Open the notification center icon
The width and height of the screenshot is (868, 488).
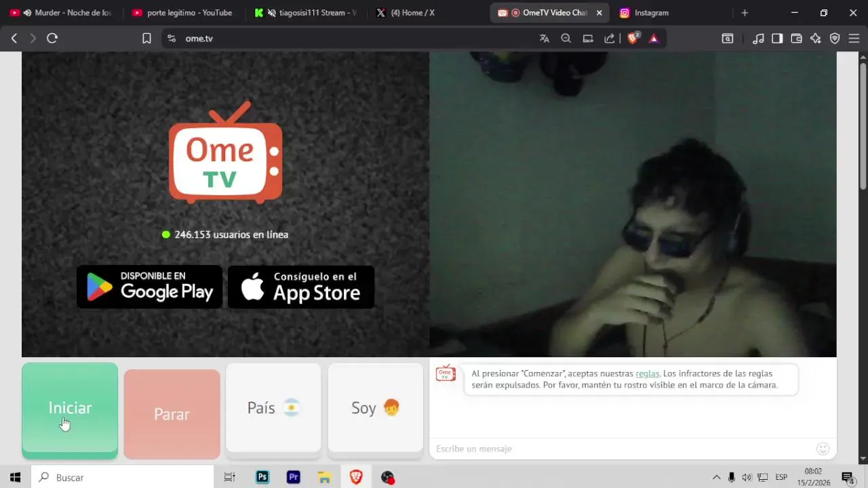847,477
